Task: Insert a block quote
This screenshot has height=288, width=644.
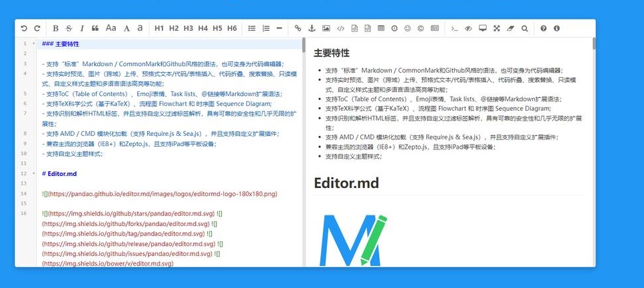Action: (x=95, y=29)
